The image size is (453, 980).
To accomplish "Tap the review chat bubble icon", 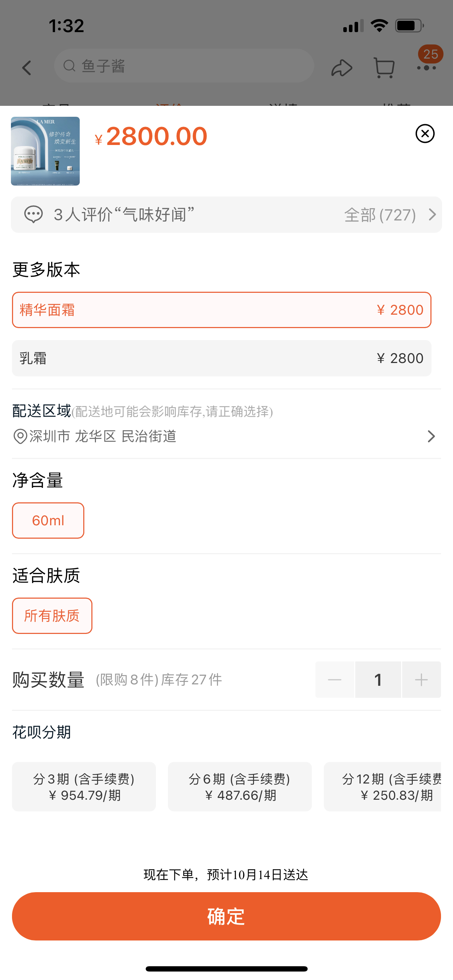I will [34, 214].
